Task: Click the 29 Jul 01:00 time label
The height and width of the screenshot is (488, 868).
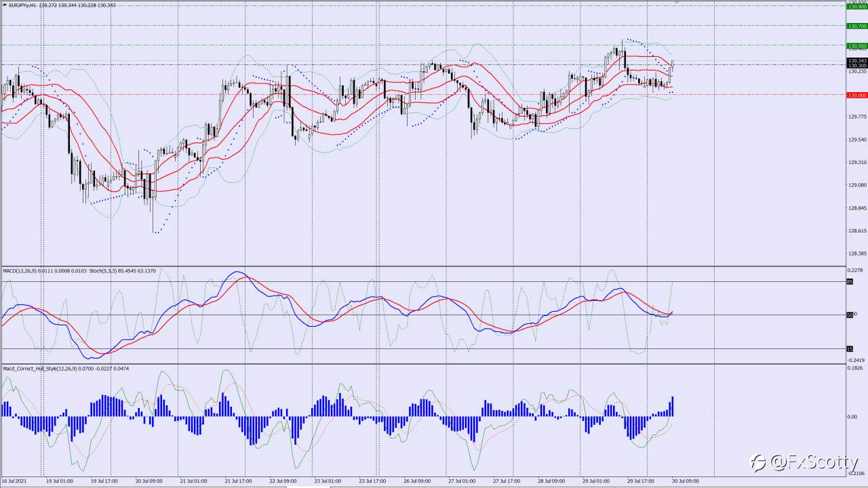Action: (597, 481)
